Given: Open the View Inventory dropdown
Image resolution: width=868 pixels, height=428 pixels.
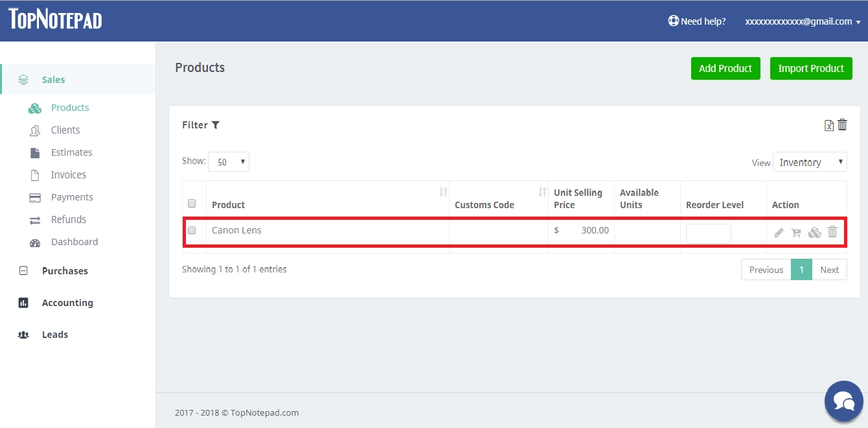Looking at the screenshot, I should [x=810, y=162].
